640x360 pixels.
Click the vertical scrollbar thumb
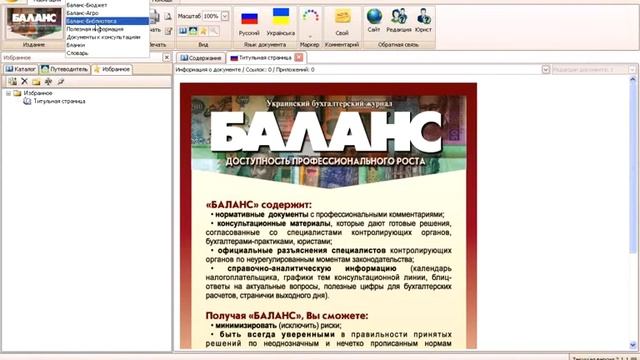633,169
